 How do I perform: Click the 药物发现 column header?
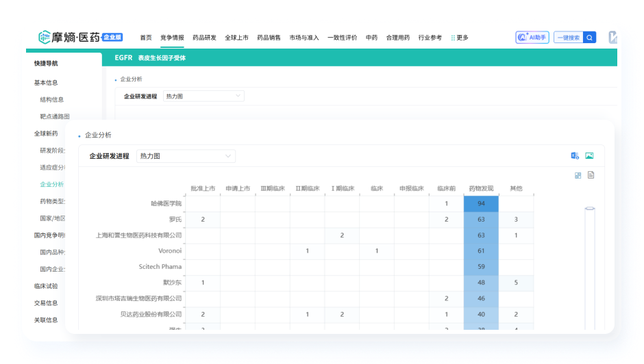pyautogui.click(x=481, y=188)
